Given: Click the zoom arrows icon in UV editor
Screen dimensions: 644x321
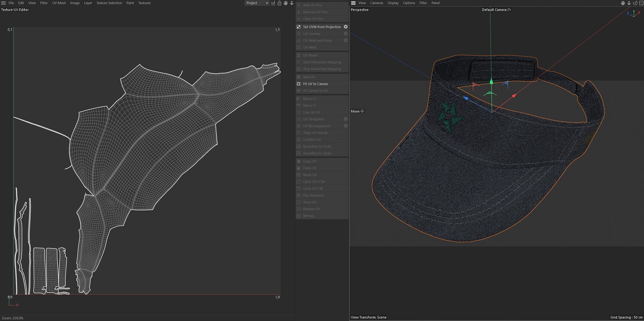Looking at the screenshot, I should (x=292, y=3).
